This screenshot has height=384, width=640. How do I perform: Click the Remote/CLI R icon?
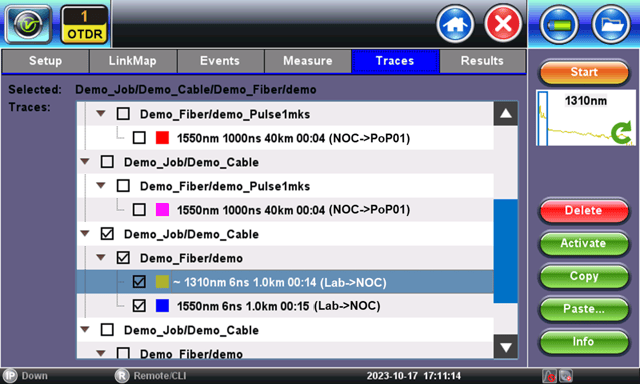[x=122, y=375]
